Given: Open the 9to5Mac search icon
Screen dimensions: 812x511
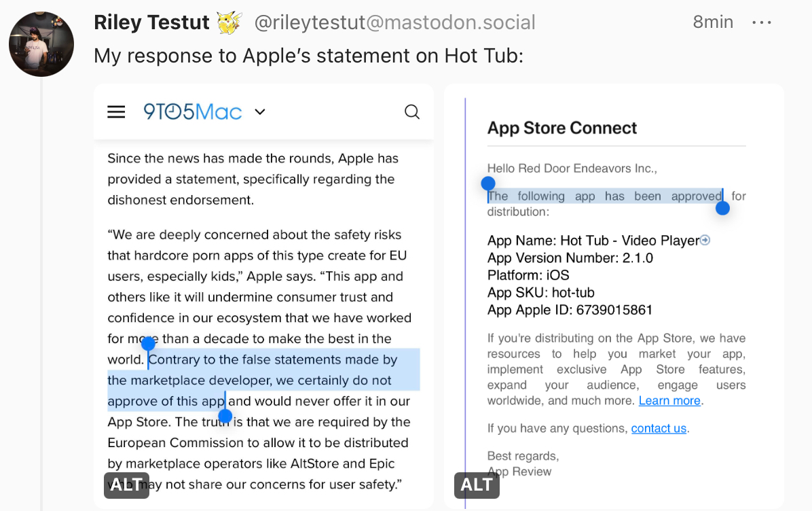Looking at the screenshot, I should (x=411, y=112).
